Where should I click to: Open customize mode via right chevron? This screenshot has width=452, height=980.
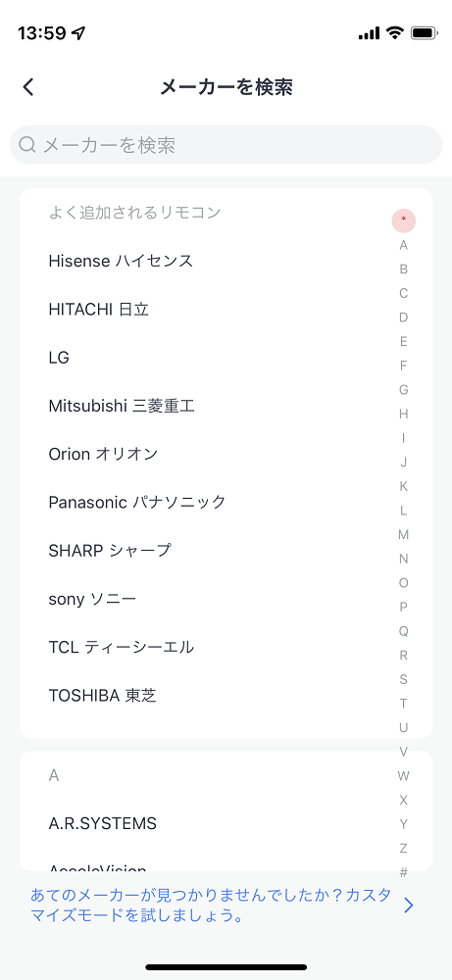click(409, 905)
